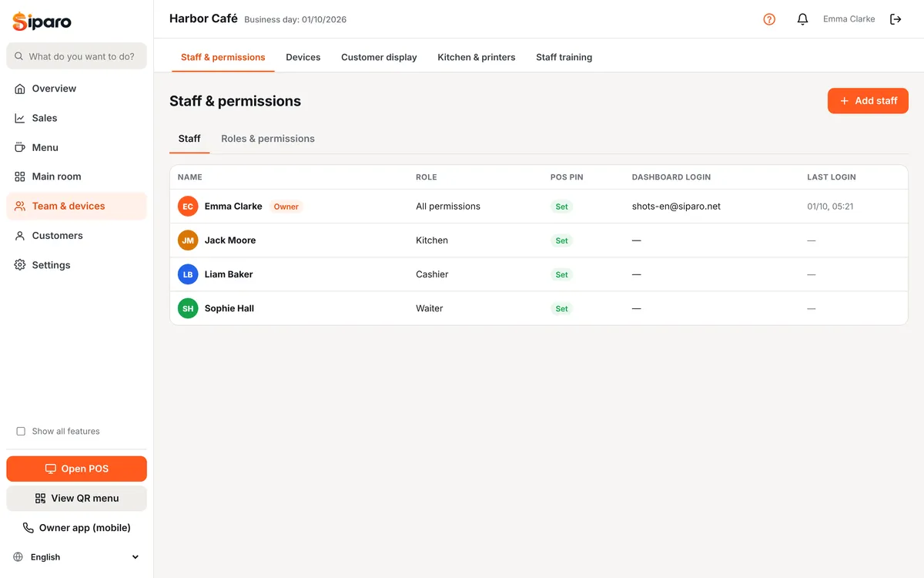Open the help question mark icon
924x578 pixels.
pos(769,19)
